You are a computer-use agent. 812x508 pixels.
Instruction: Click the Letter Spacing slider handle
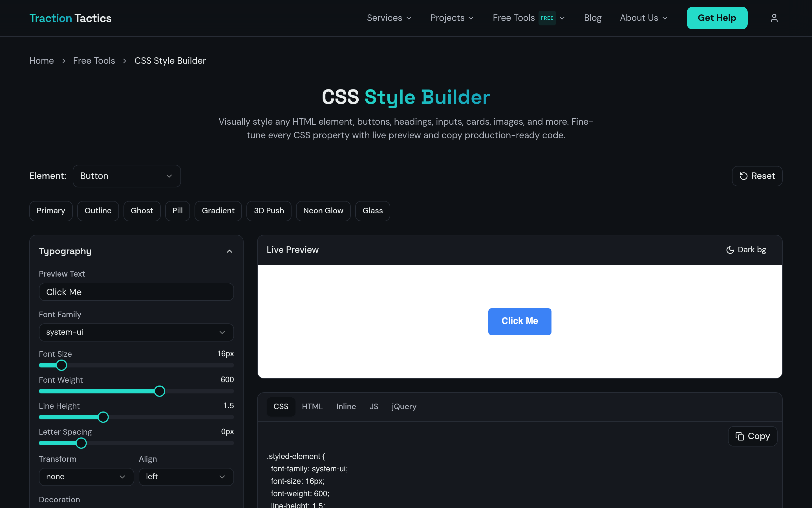(81, 443)
